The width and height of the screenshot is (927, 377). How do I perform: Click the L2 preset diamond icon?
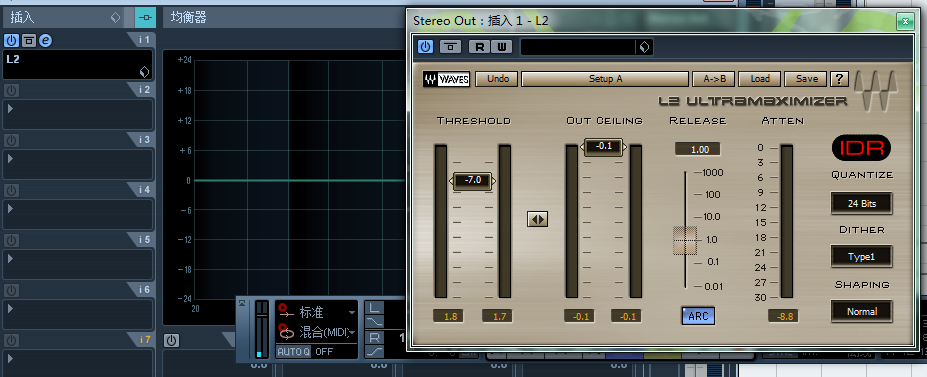coord(144,72)
